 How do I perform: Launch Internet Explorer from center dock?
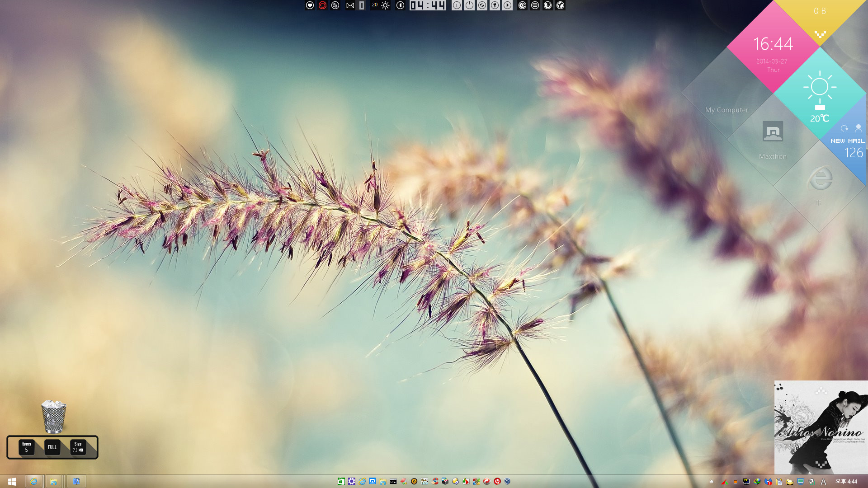click(x=362, y=481)
